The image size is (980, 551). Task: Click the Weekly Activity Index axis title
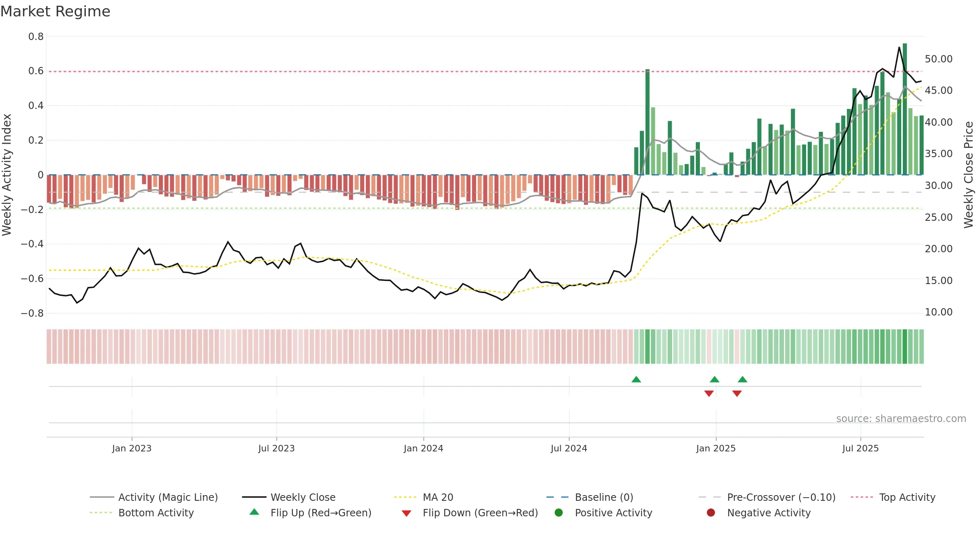coord(7,175)
